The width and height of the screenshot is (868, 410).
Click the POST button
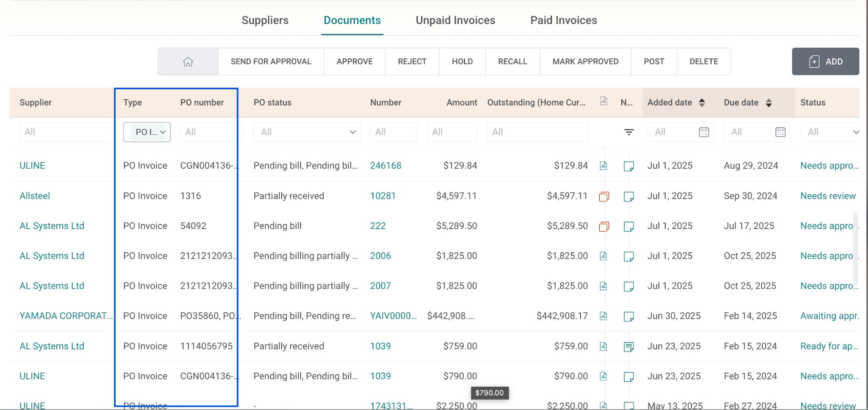pyautogui.click(x=654, y=61)
